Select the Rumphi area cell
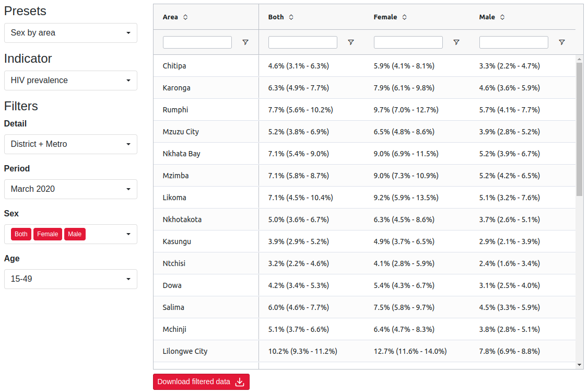The height and width of the screenshot is (392, 588). pyautogui.click(x=206, y=110)
